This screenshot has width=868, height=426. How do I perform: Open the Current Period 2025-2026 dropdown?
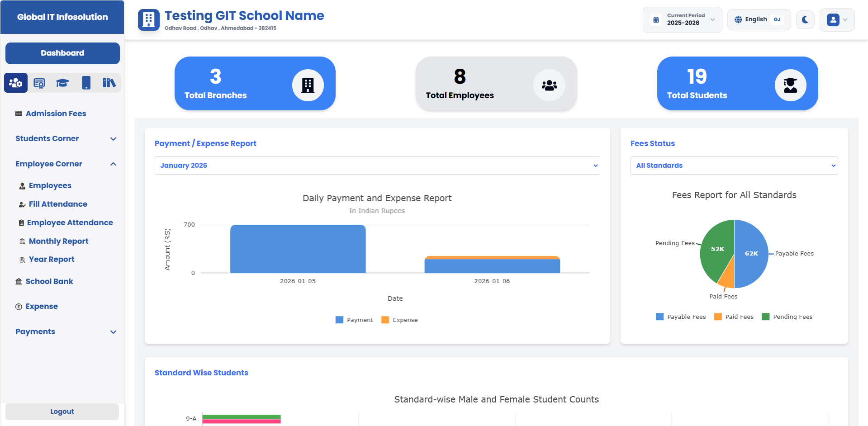682,19
